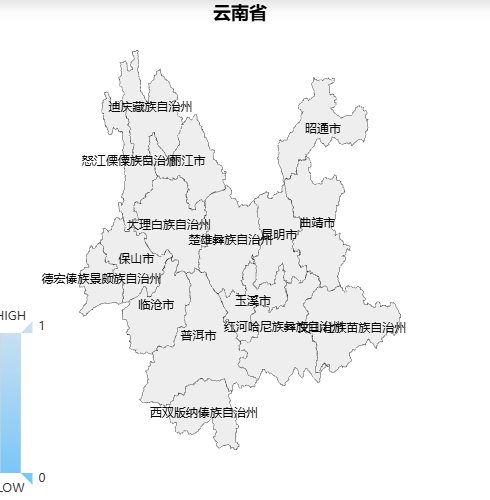Select the 临沧市 map region
Viewport: 490px width, 500px height.
click(156, 304)
